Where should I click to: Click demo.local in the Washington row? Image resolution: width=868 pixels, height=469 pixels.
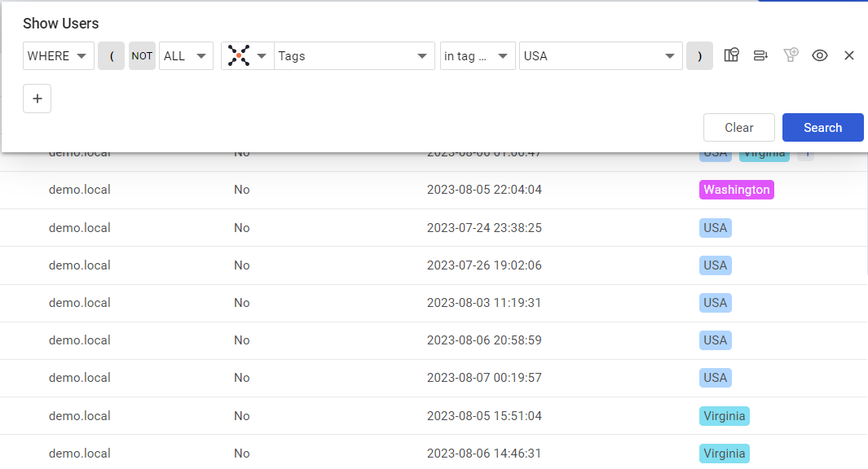click(x=80, y=190)
